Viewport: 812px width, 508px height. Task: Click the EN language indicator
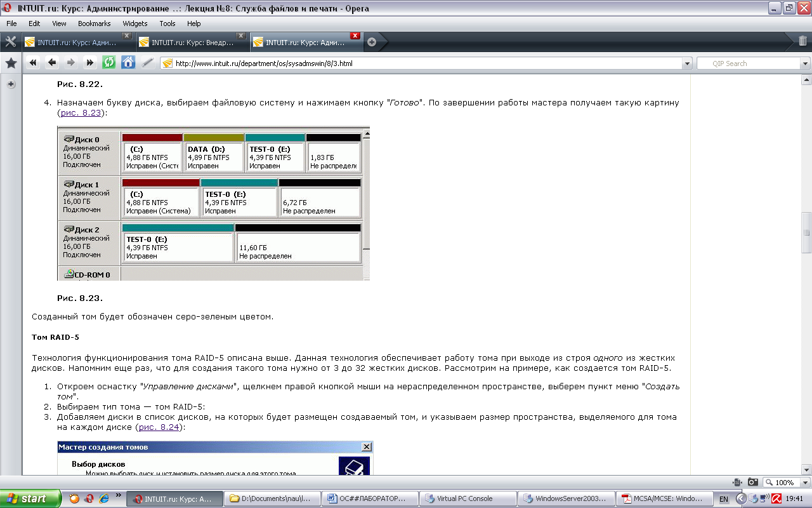pos(724,499)
